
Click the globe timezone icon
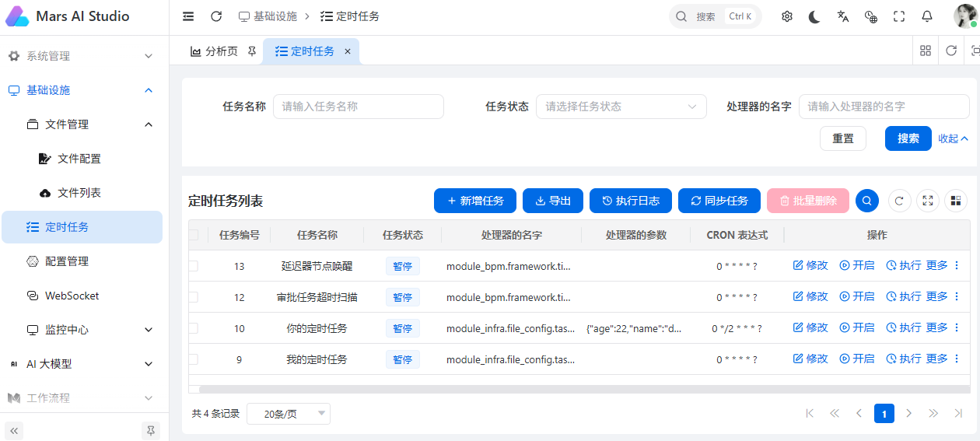click(x=871, y=16)
